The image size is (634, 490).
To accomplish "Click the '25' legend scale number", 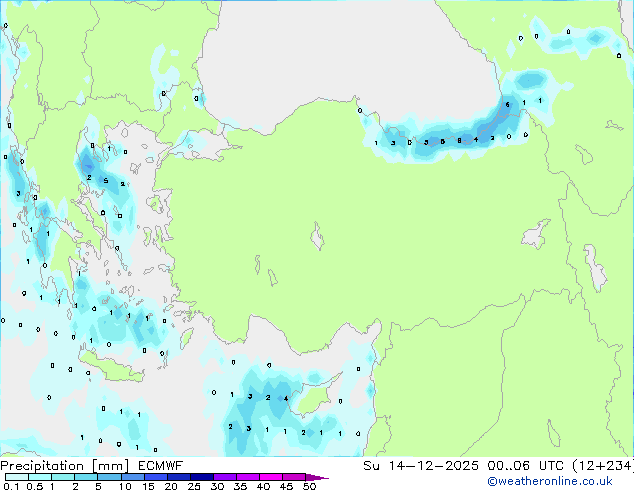I will 194,486.
